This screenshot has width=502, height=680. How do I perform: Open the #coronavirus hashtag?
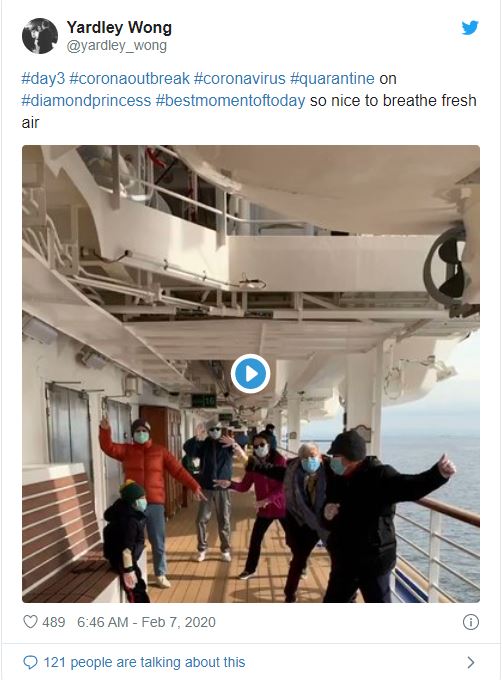(240, 78)
